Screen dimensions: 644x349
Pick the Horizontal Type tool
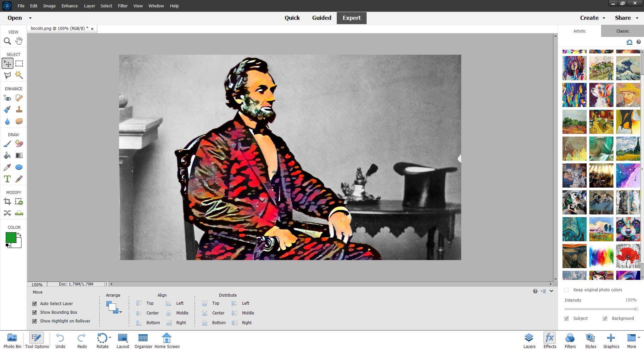7,179
